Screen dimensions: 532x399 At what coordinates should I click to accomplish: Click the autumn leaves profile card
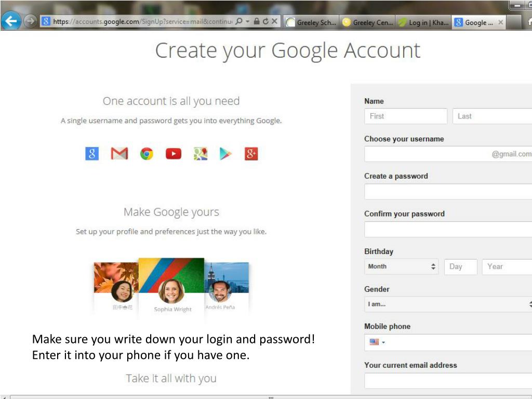click(116, 287)
